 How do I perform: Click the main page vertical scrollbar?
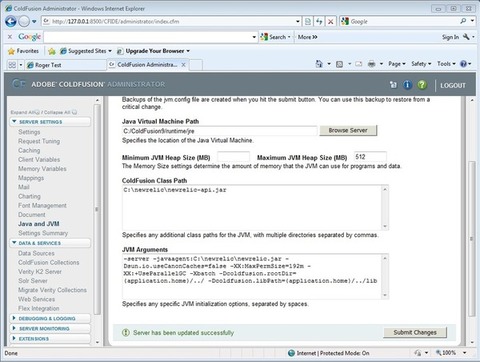[472, 239]
